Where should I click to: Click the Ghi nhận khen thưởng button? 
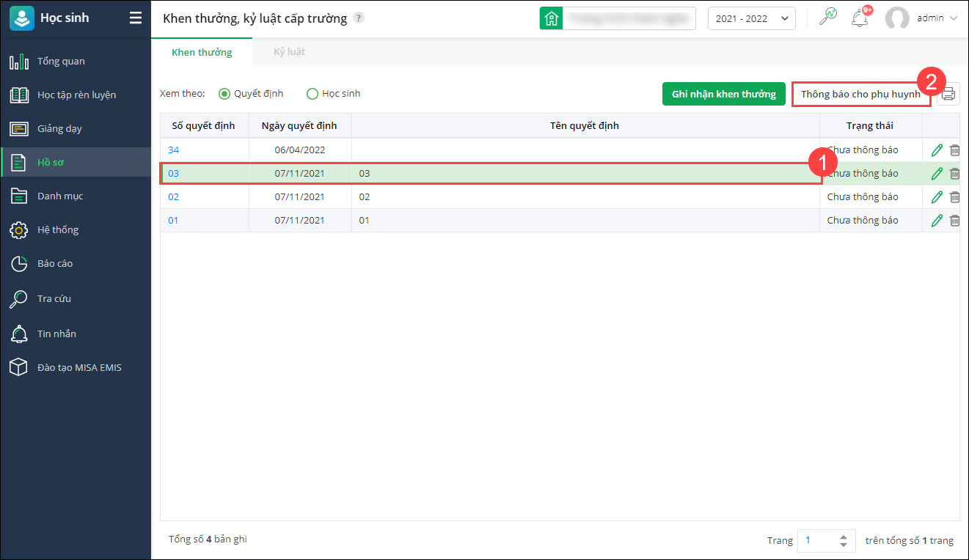[724, 94]
